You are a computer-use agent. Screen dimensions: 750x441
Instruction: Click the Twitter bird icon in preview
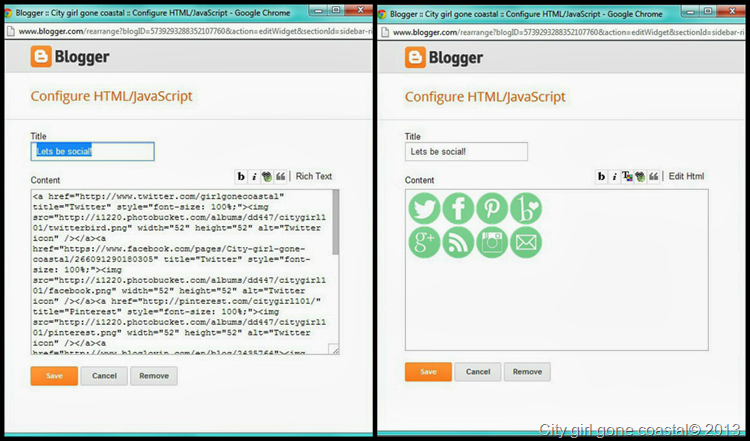coord(424,209)
